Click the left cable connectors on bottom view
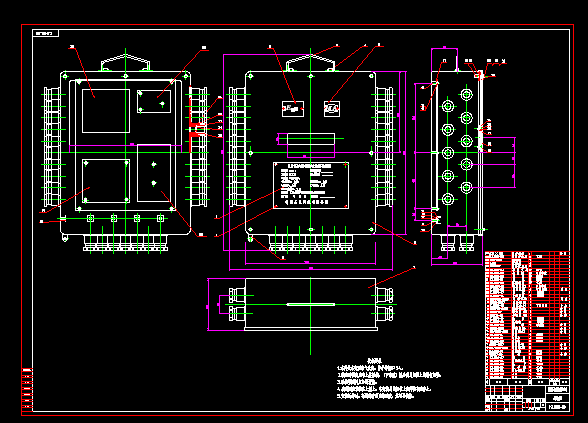Image resolution: width=588 pixels, height=423 pixels. (x=237, y=304)
